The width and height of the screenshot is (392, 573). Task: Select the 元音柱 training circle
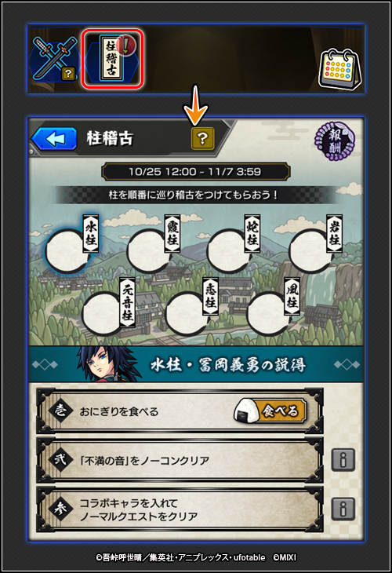point(103,313)
